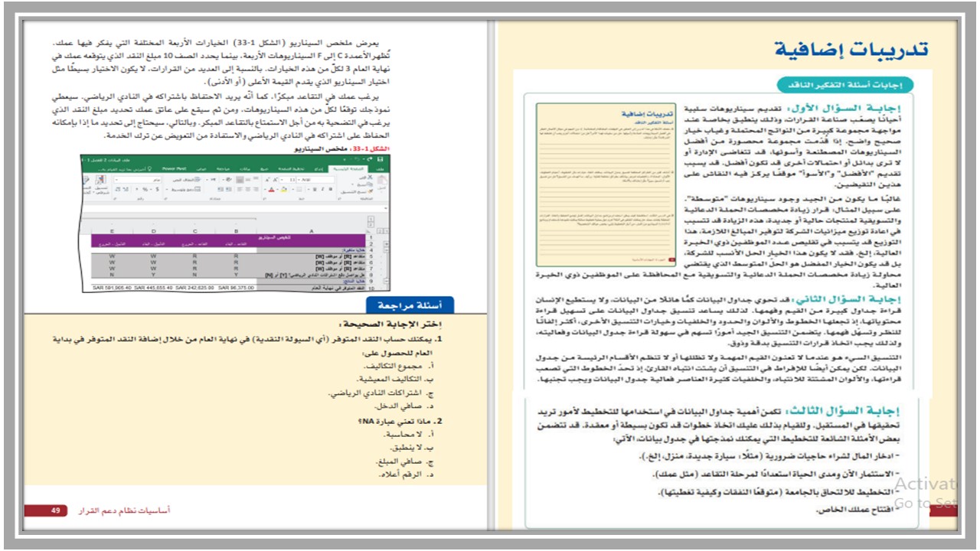Click the yellow fill color bucket icon
The image size is (980, 551).
click(284, 190)
